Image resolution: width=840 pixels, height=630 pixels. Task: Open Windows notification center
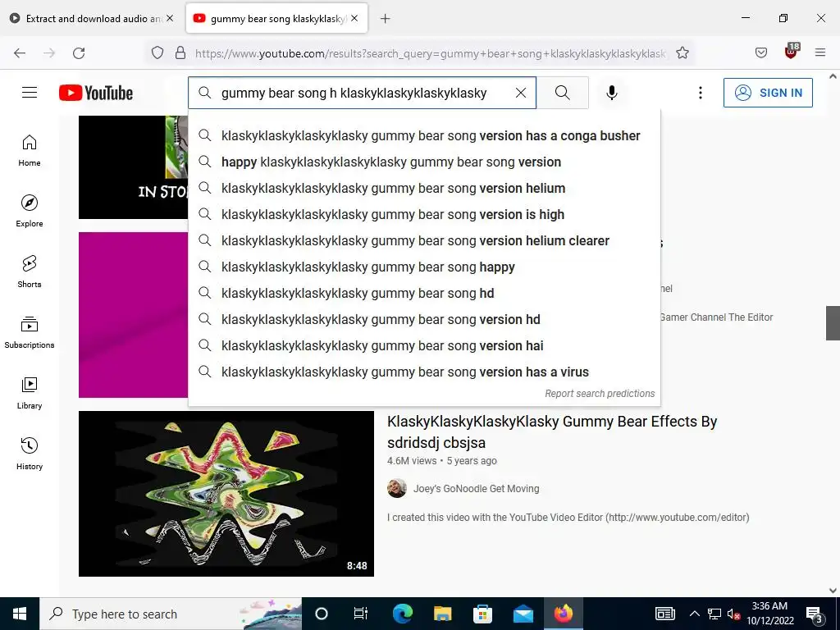pyautogui.click(x=815, y=614)
